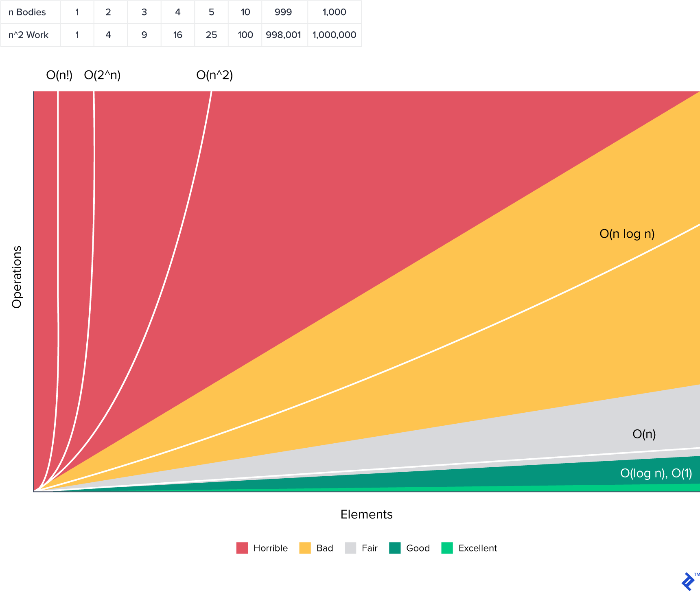Click the Excellent legend text label

(x=477, y=548)
